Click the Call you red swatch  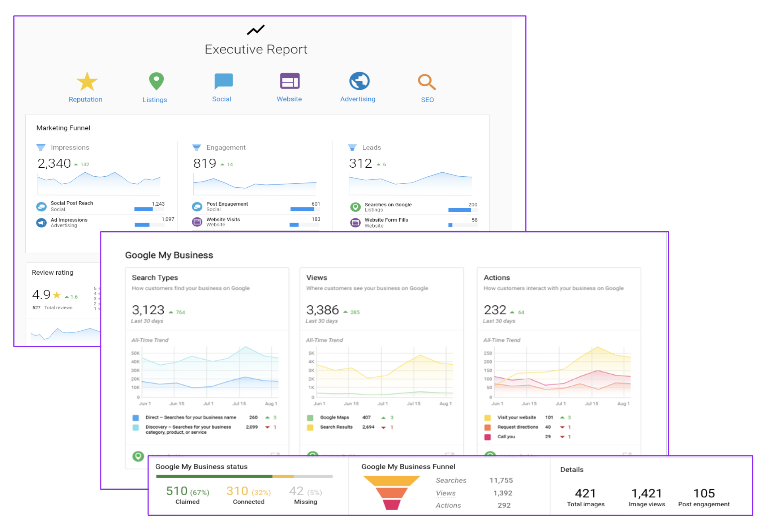487,437
